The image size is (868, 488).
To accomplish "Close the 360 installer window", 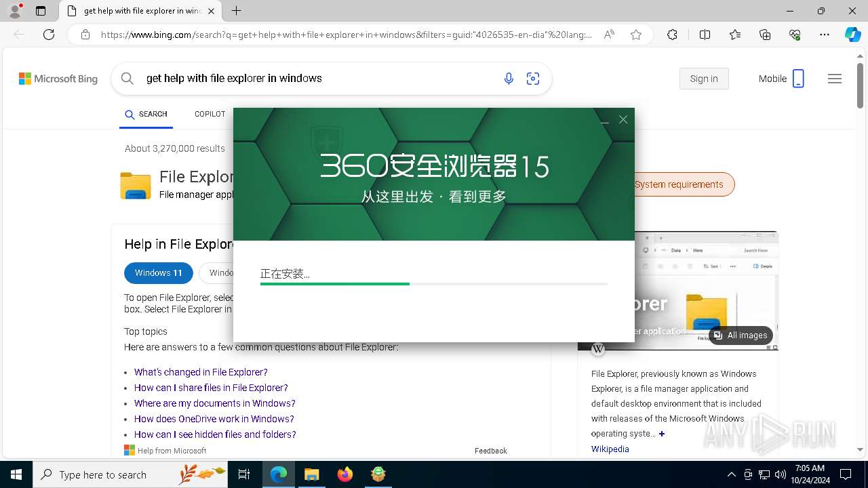I will pos(623,119).
